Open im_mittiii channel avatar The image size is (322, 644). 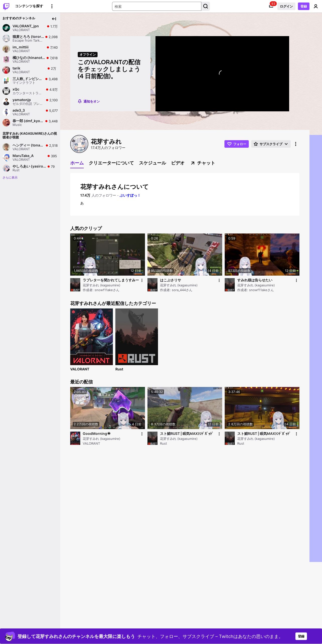(x=6, y=49)
